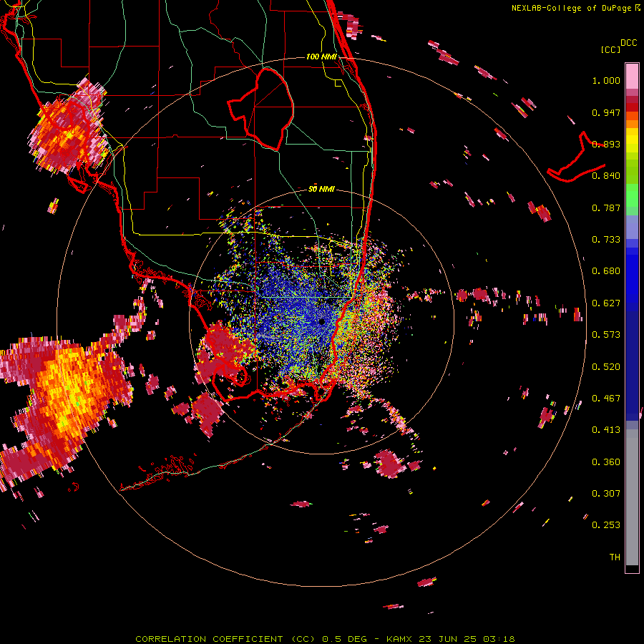
Task: Click the 0.787 scale value
Action: 606,208
